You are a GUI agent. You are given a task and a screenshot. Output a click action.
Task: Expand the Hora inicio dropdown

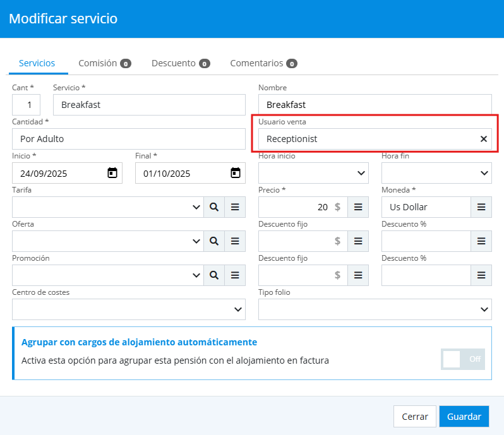[313, 173]
